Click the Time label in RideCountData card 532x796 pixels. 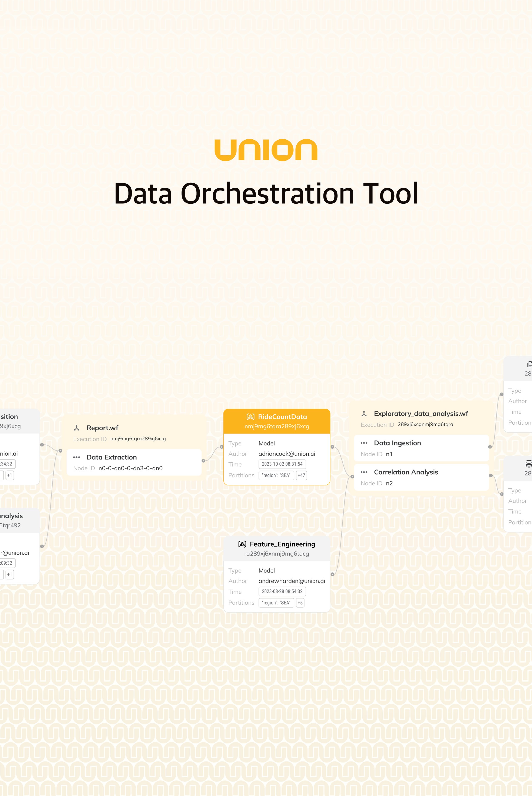tap(235, 464)
